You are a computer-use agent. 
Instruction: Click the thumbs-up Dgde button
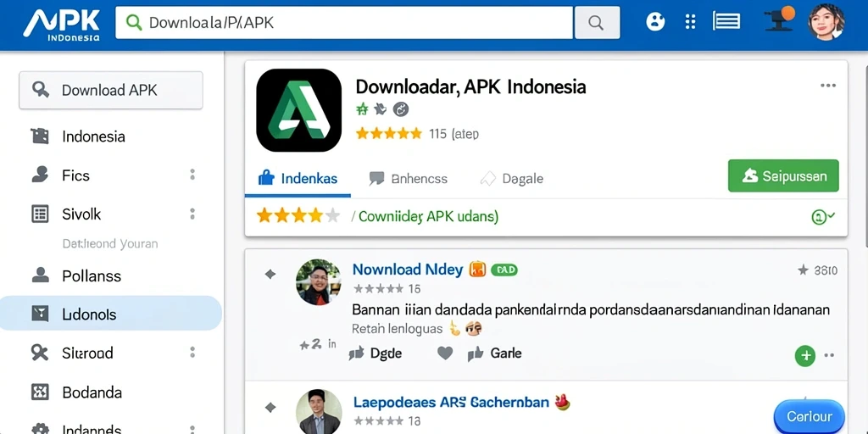coord(376,353)
